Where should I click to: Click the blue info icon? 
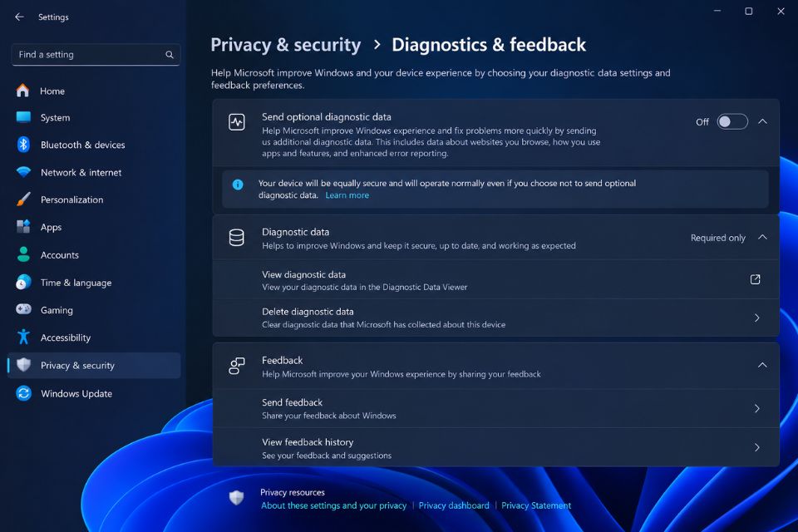(238, 185)
